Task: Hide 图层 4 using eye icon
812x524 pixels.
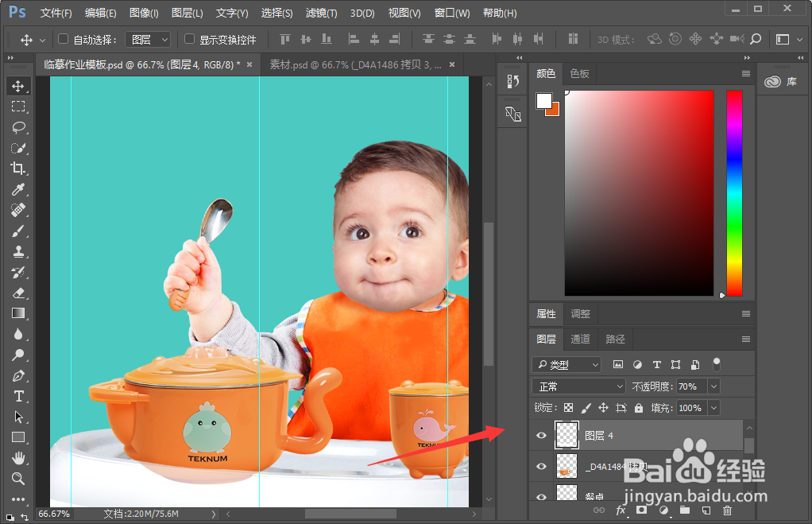Action: [541, 435]
